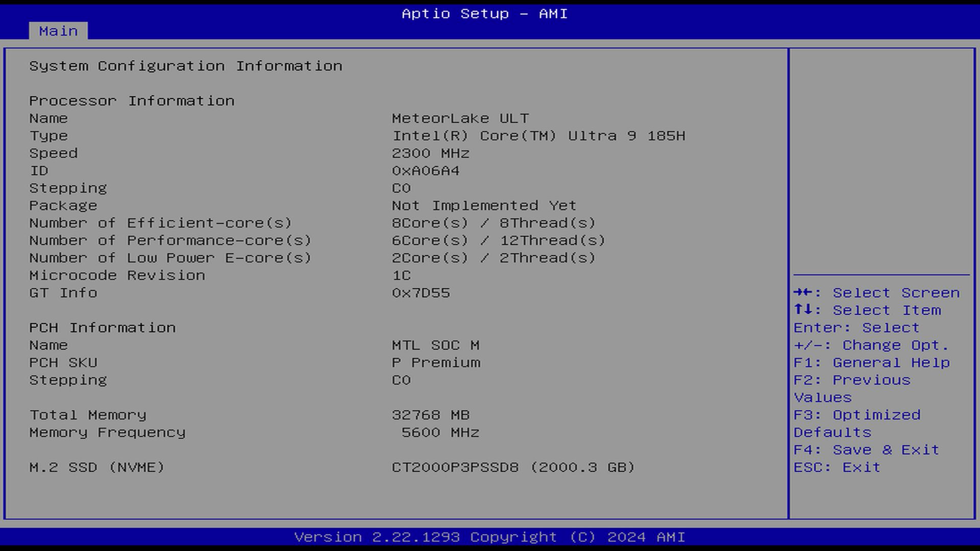
Task: Select the 2Core(s) / 2Thread(s) value
Action: pyautogui.click(x=494, y=258)
